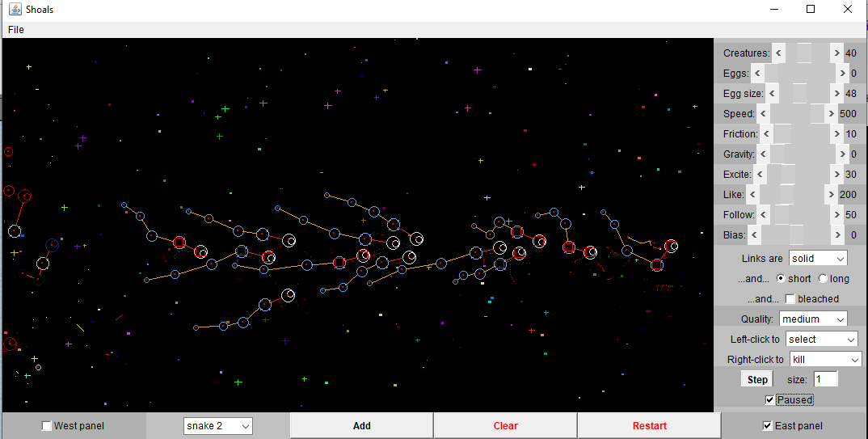Image resolution: width=868 pixels, height=439 pixels.
Task: Open the File menu
Action: (x=16, y=30)
